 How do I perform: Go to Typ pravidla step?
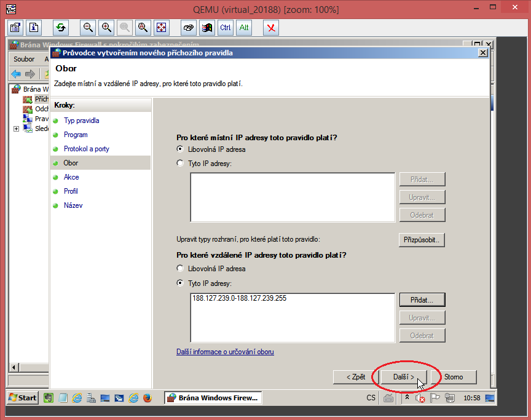[x=81, y=121]
